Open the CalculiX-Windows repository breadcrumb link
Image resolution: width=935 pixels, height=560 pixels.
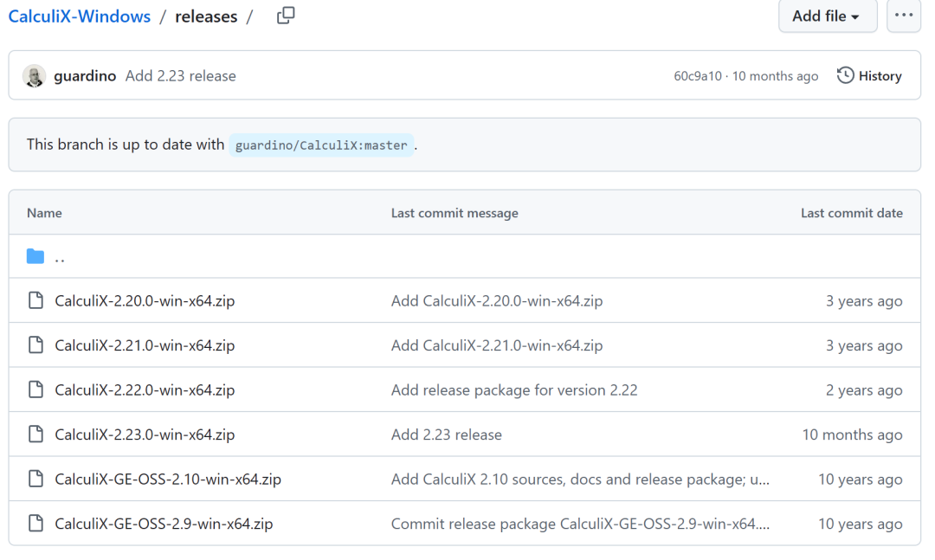[80, 16]
